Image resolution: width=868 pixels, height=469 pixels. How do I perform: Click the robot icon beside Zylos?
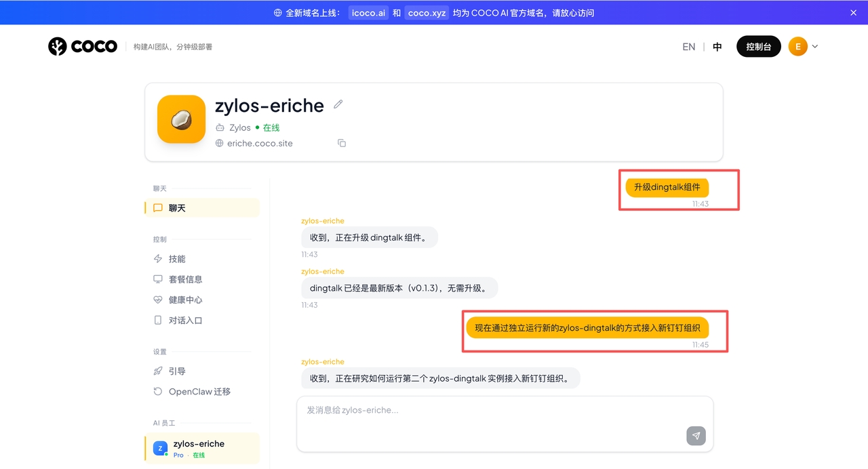220,127
